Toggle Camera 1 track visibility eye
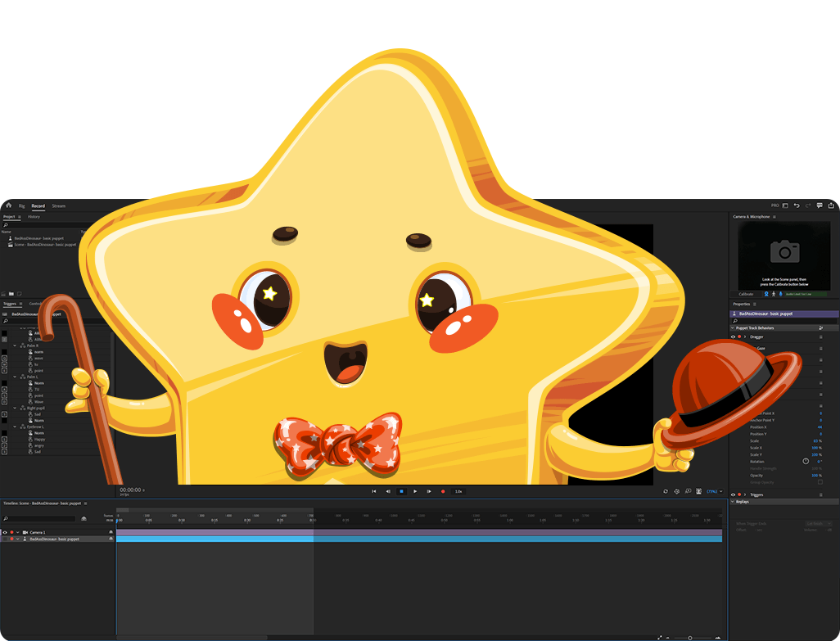The height and width of the screenshot is (641, 840). coord(5,532)
